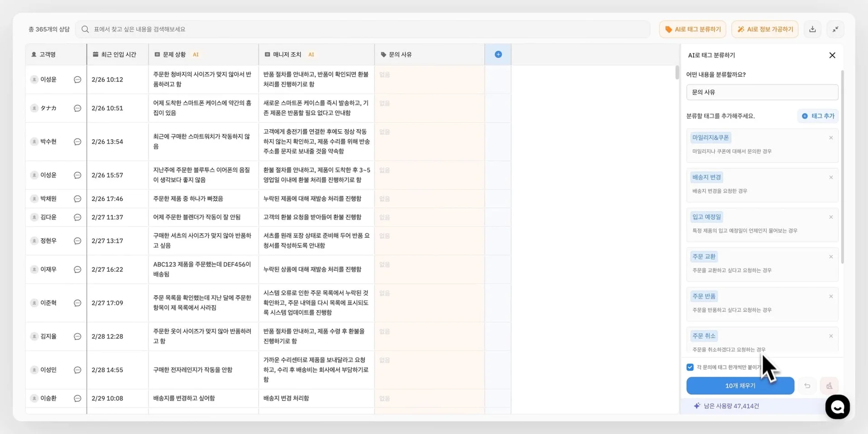
Task: Open the chat icon for 박수현's row
Action: (77, 142)
